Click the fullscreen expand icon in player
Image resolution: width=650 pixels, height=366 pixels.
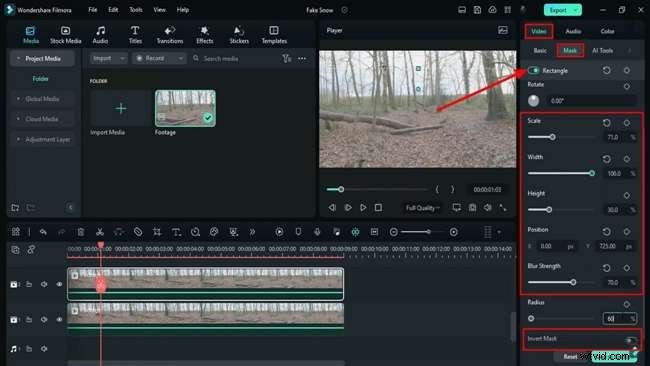503,207
